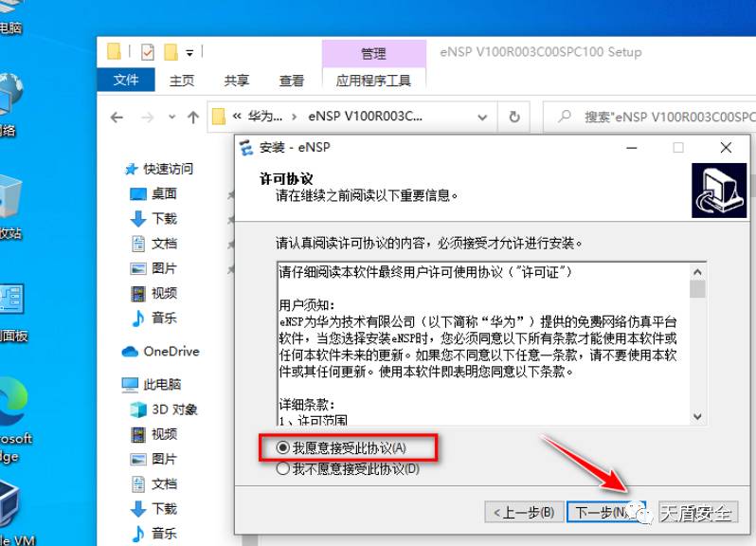Open 音乐 under 此电脑
This screenshot has height=546, width=756.
[153, 533]
